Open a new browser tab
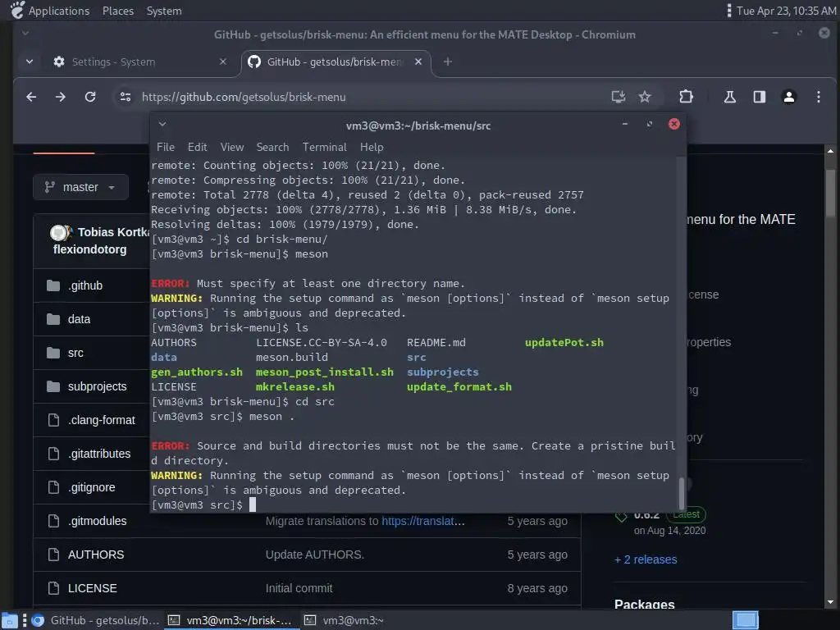840x630 pixels. pyautogui.click(x=447, y=62)
